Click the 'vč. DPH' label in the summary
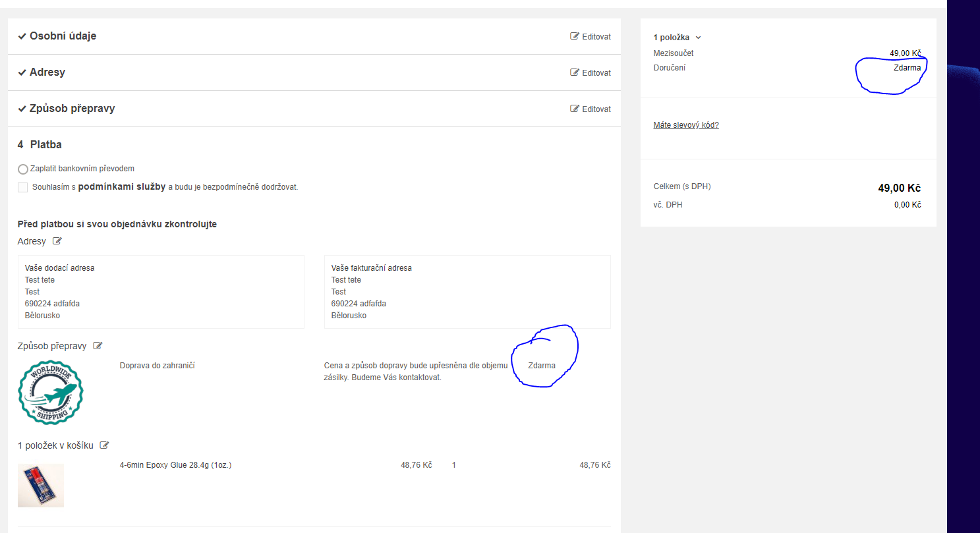The height and width of the screenshot is (533, 980). (668, 205)
